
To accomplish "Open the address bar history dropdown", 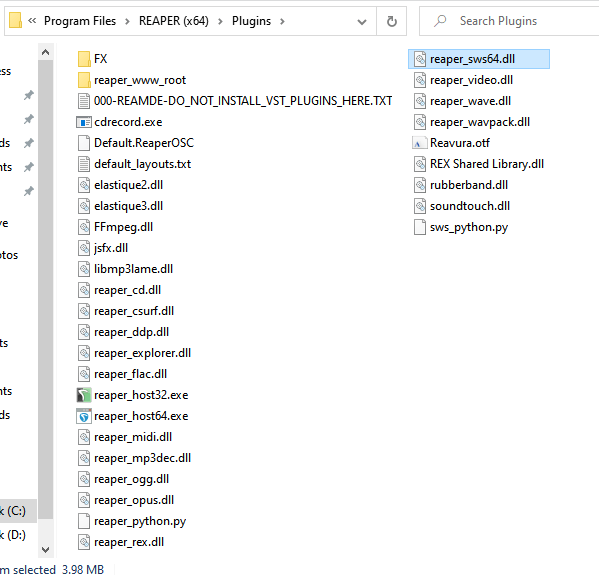I will point(362,22).
